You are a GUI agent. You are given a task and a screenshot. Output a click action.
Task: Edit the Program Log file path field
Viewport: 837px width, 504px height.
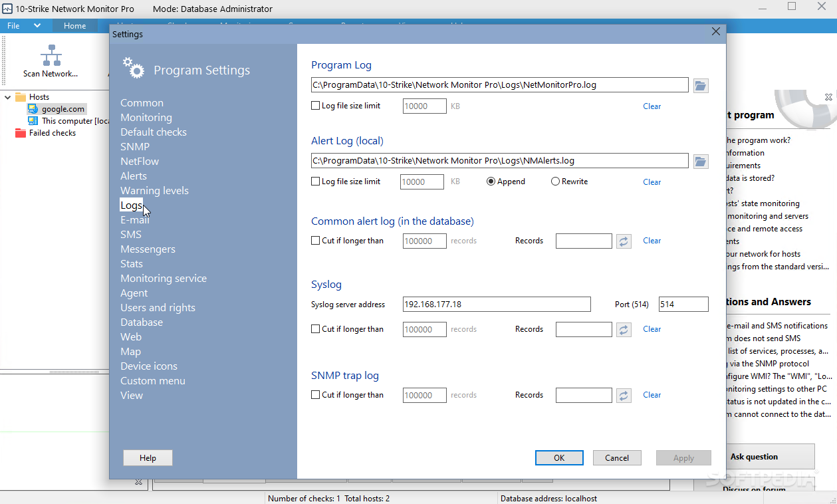[500, 85]
